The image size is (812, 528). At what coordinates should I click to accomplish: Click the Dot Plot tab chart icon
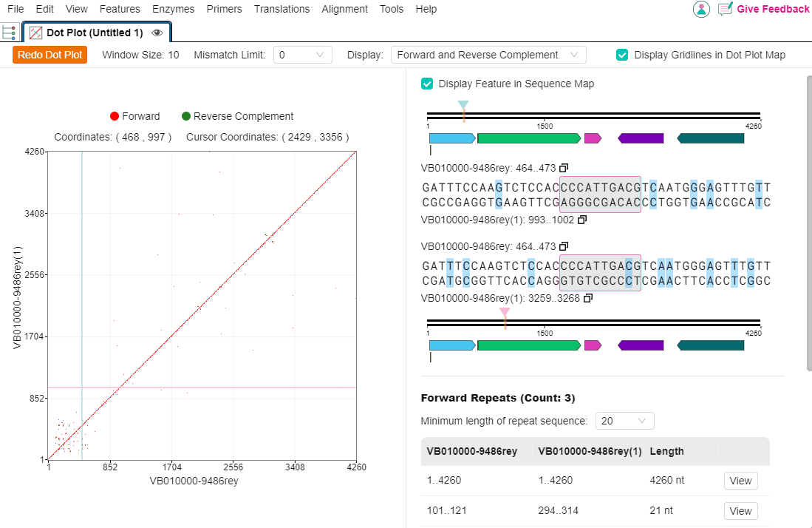[35, 33]
